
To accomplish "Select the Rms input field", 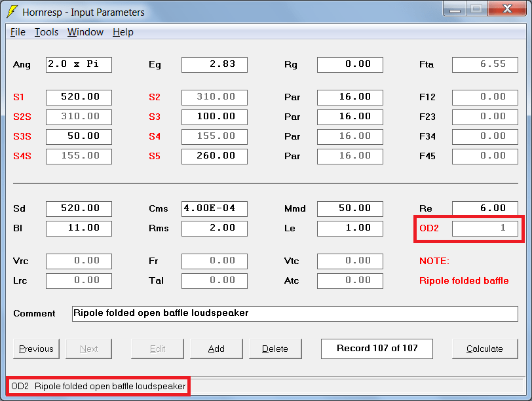I will (214, 228).
